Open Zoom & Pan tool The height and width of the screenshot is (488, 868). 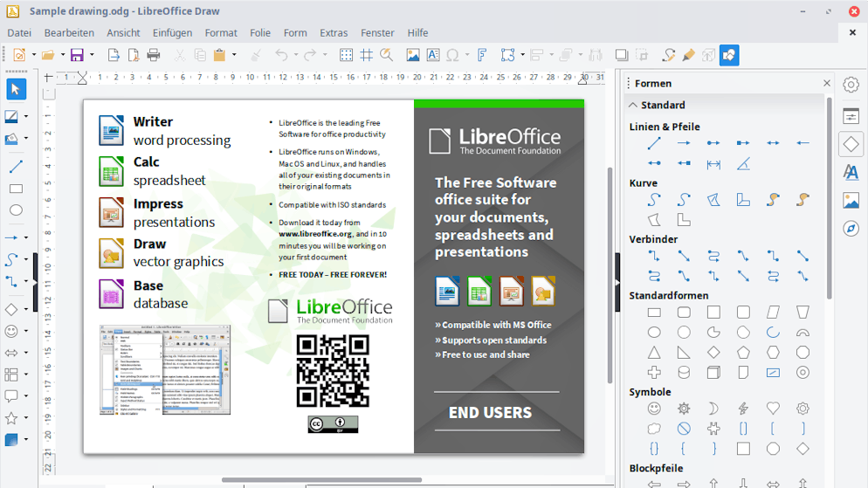point(386,55)
